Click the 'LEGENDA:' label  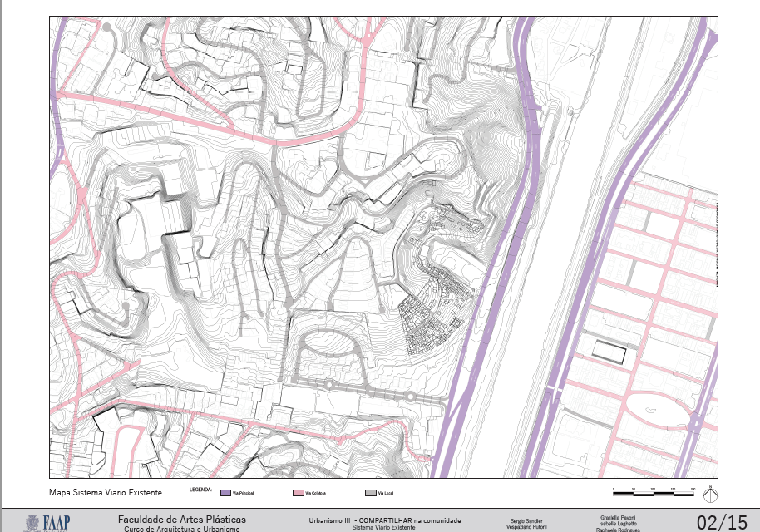[201, 490]
